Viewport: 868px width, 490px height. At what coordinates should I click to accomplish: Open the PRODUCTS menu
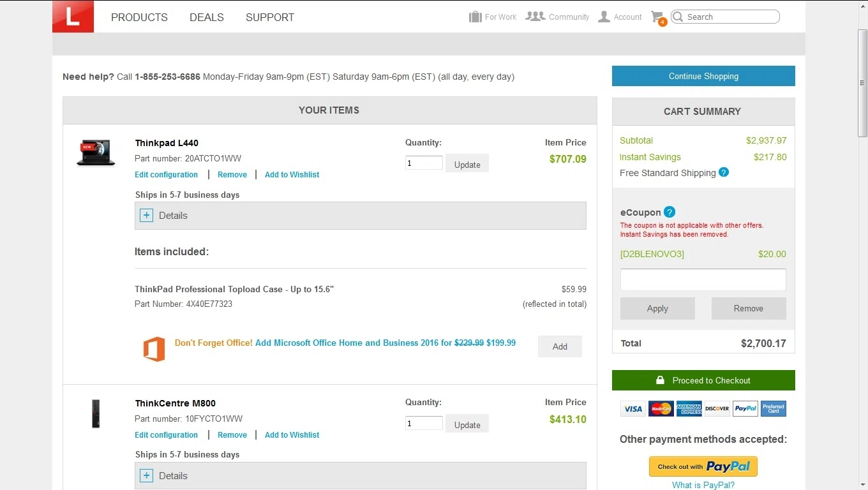click(139, 17)
